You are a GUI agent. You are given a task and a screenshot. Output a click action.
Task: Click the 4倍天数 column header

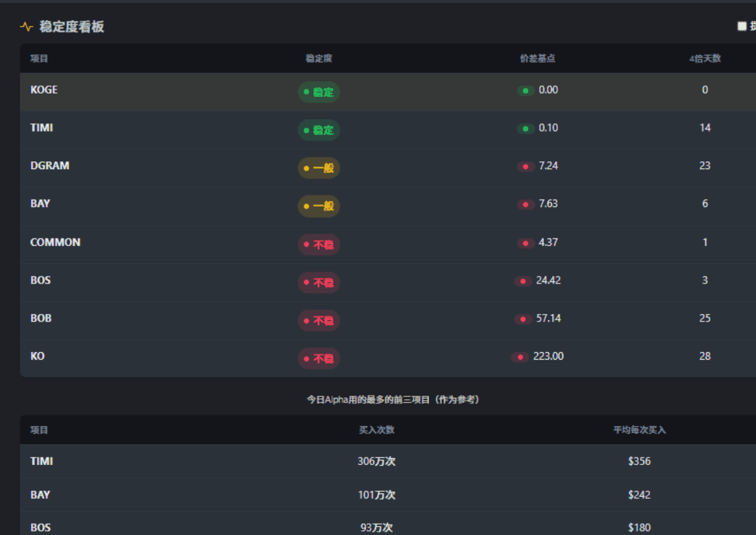[x=705, y=59]
